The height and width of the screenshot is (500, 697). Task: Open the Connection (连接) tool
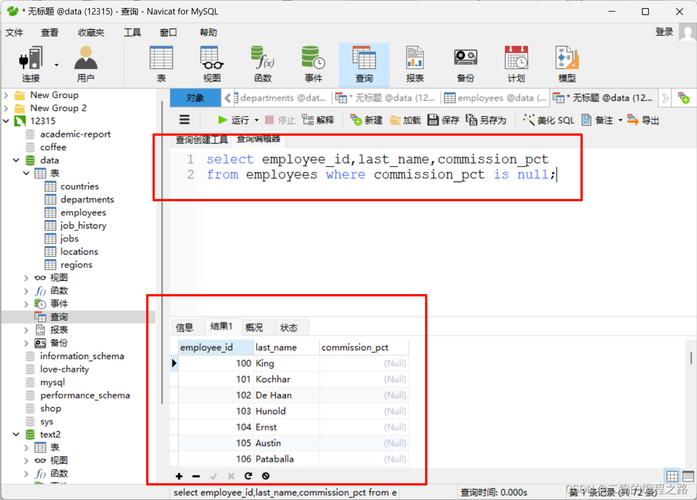31,64
